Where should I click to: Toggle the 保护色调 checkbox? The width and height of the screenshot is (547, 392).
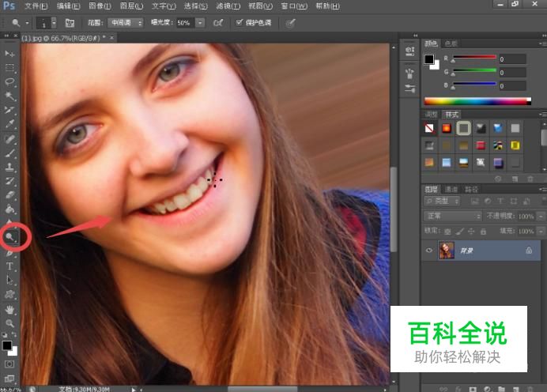click(239, 23)
